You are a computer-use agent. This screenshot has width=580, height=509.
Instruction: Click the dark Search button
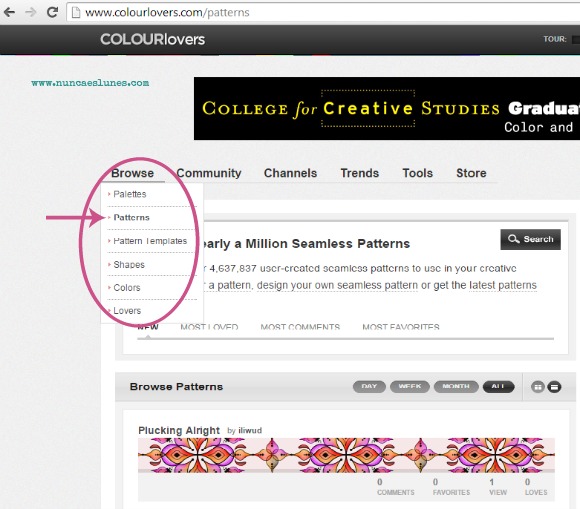[x=530, y=239]
